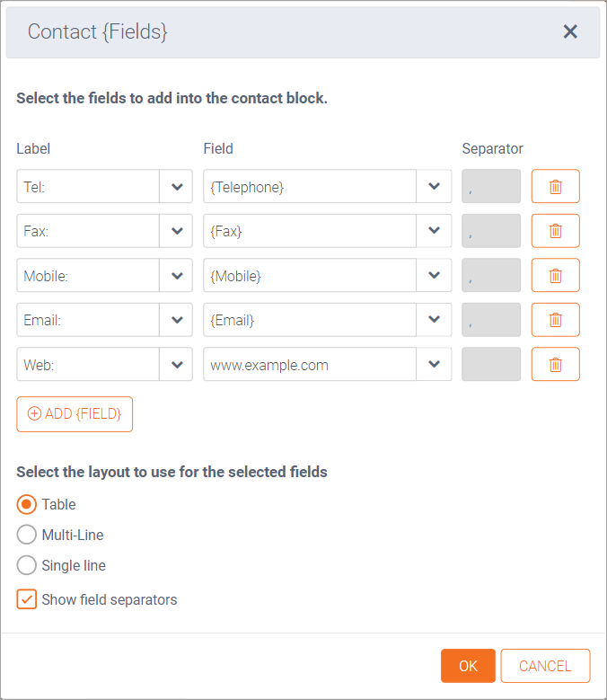Click the Mobile: label text box
The height and width of the screenshot is (700, 607).
pos(88,276)
